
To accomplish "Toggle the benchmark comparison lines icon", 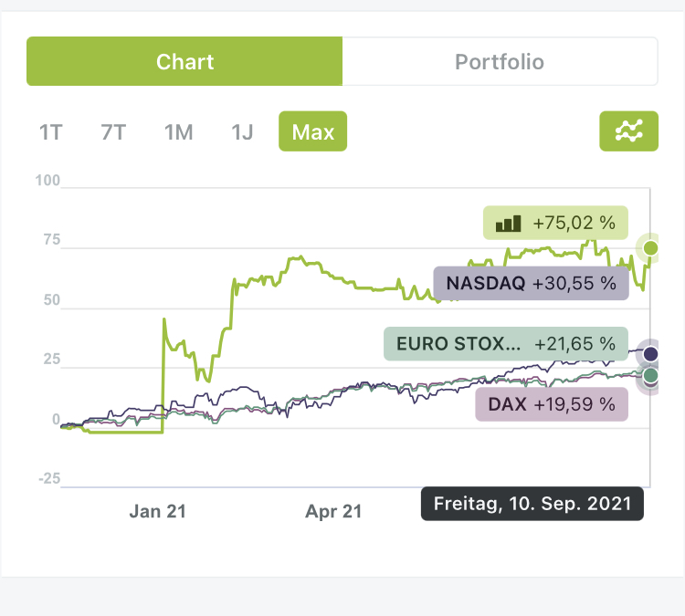I will pos(628,132).
